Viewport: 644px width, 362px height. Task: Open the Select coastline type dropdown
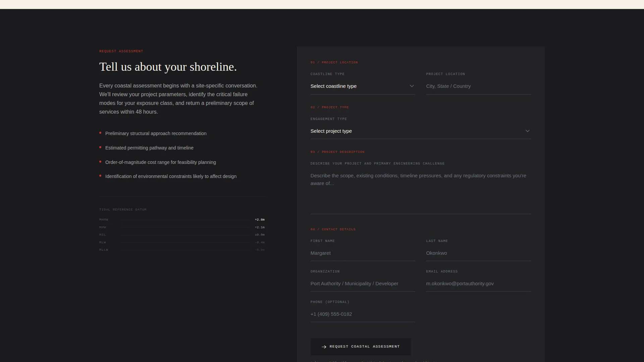click(x=363, y=86)
